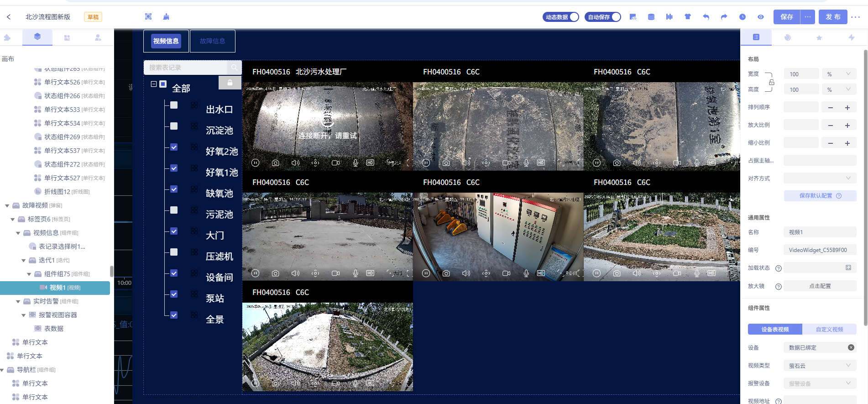Collapse the 全部 tree node
Screen dimensions: 868x404
click(x=154, y=84)
